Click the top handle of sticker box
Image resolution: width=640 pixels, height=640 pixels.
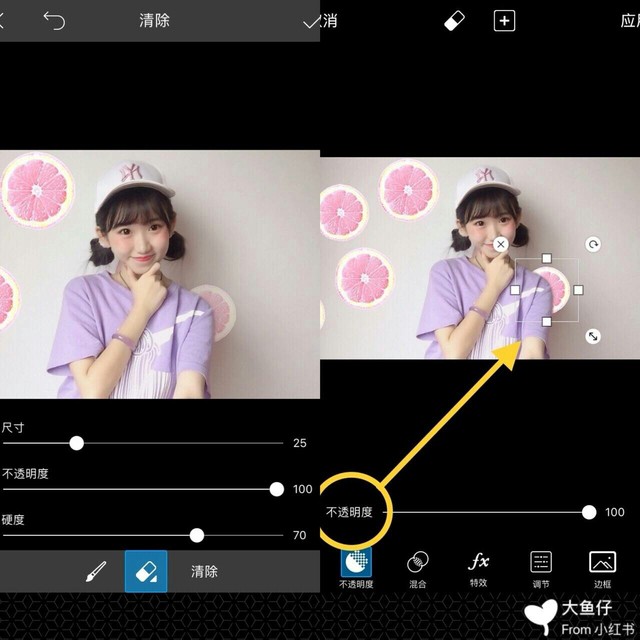[547, 258]
